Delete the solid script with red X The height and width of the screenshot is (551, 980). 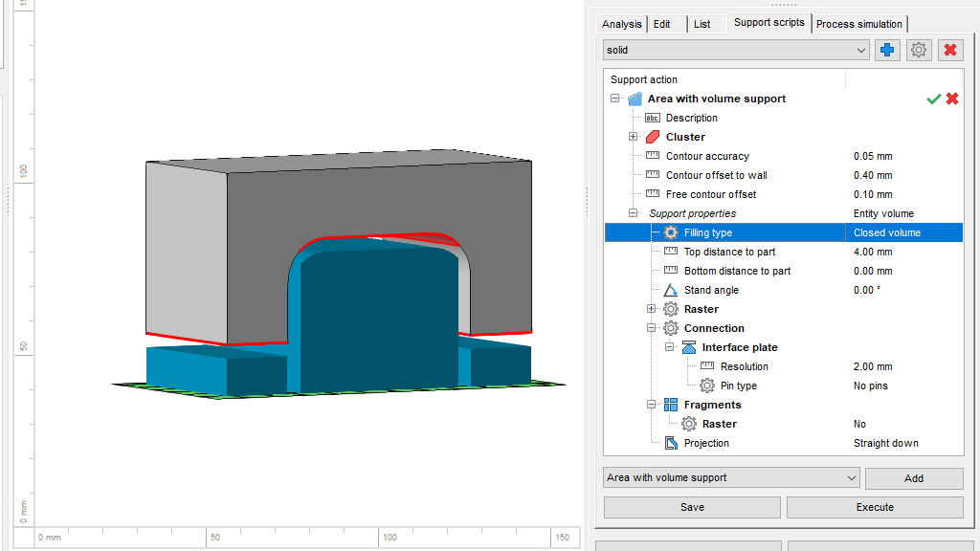tap(949, 49)
